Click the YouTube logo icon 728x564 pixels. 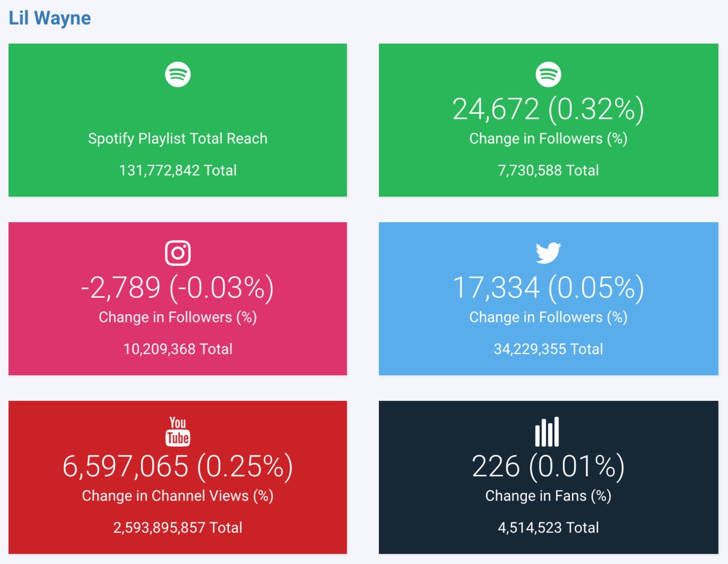point(178,432)
